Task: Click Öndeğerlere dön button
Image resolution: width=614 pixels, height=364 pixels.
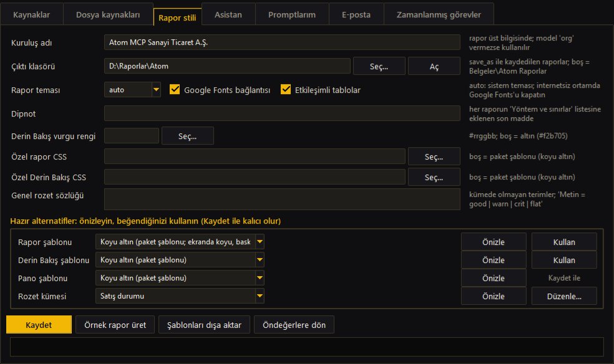Action: tap(294, 325)
